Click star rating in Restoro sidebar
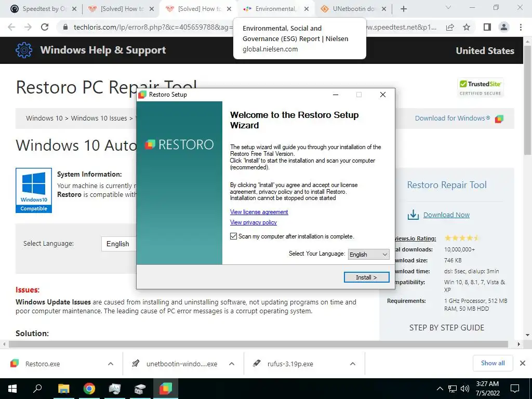 (462, 238)
